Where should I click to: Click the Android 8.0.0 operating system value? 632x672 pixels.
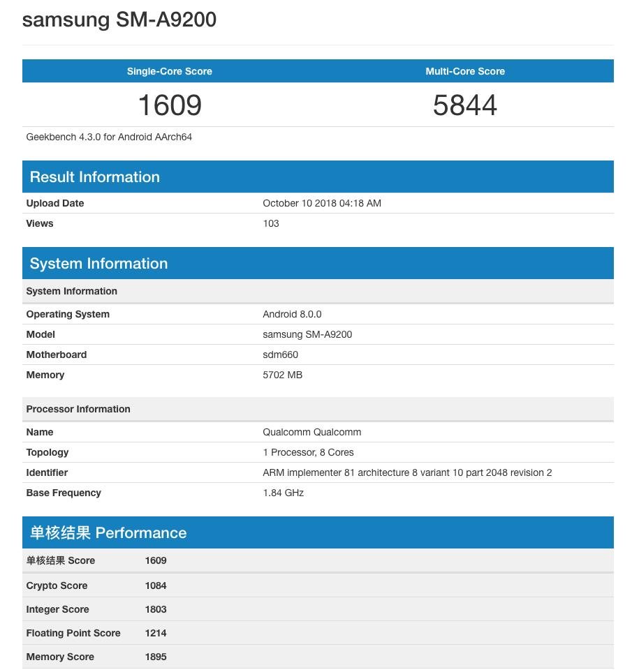pyautogui.click(x=292, y=314)
